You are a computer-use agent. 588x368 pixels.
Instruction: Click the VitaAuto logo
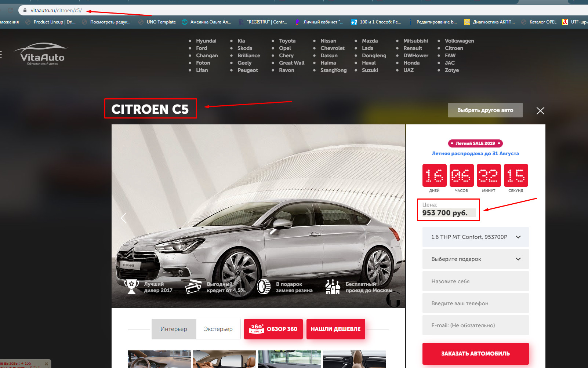(41, 54)
